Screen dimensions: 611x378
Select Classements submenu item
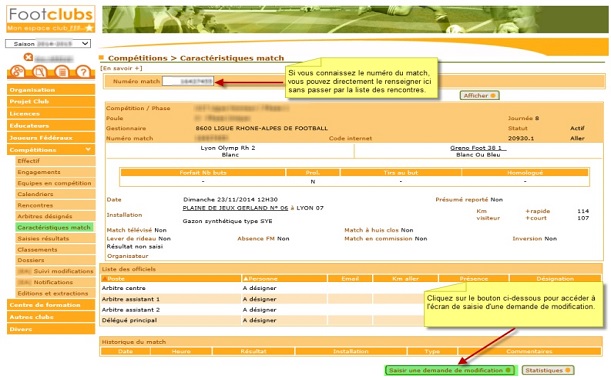(55, 249)
